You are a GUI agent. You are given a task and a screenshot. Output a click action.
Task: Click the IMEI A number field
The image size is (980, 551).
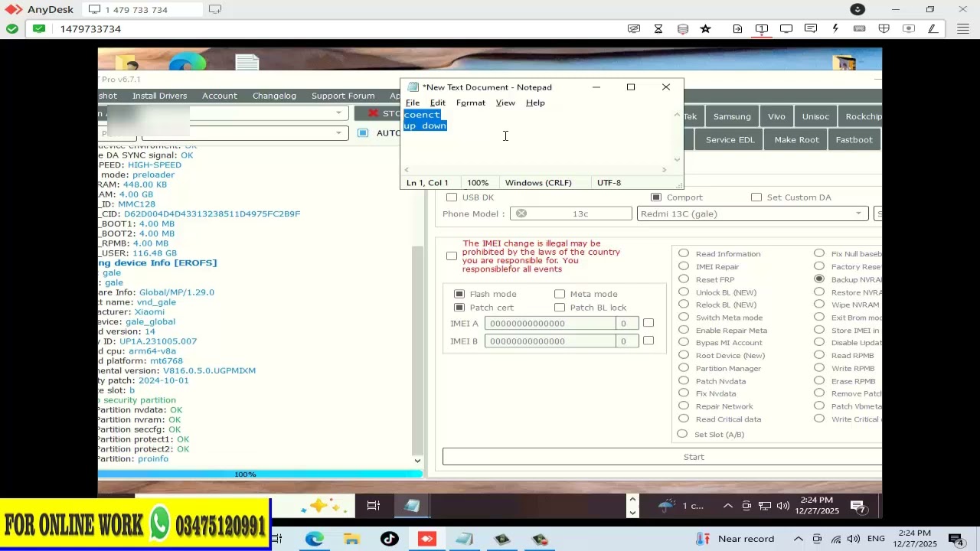(550, 323)
